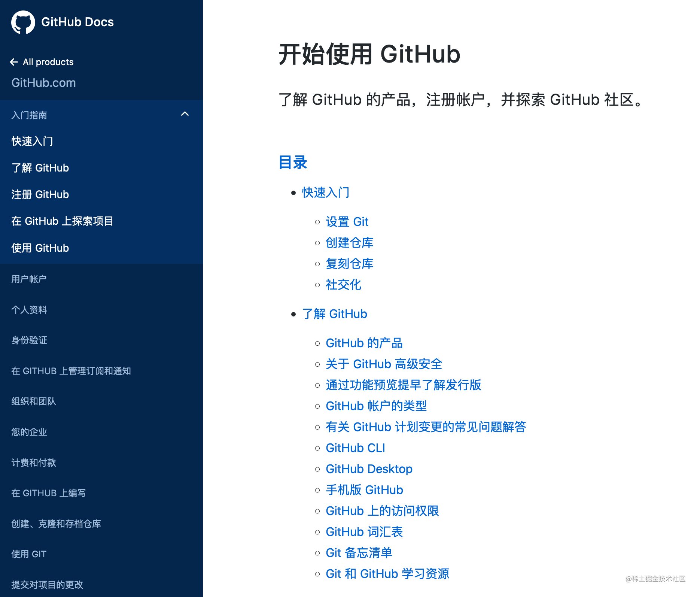Open the GitHub 的产品 link
The height and width of the screenshot is (597, 700).
[364, 343]
